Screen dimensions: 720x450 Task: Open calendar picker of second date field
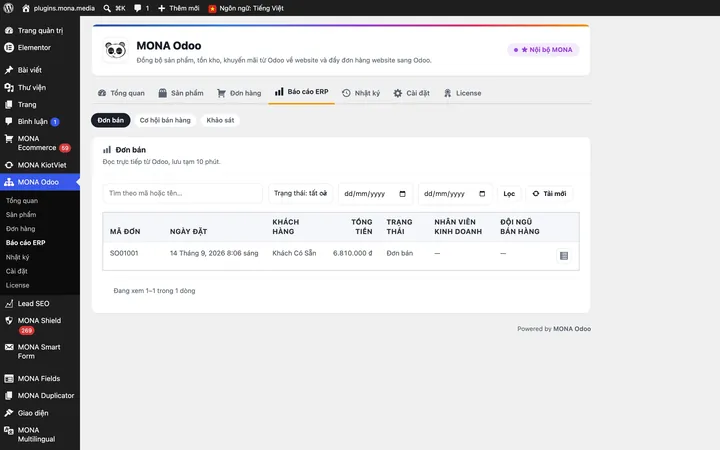[482, 194]
